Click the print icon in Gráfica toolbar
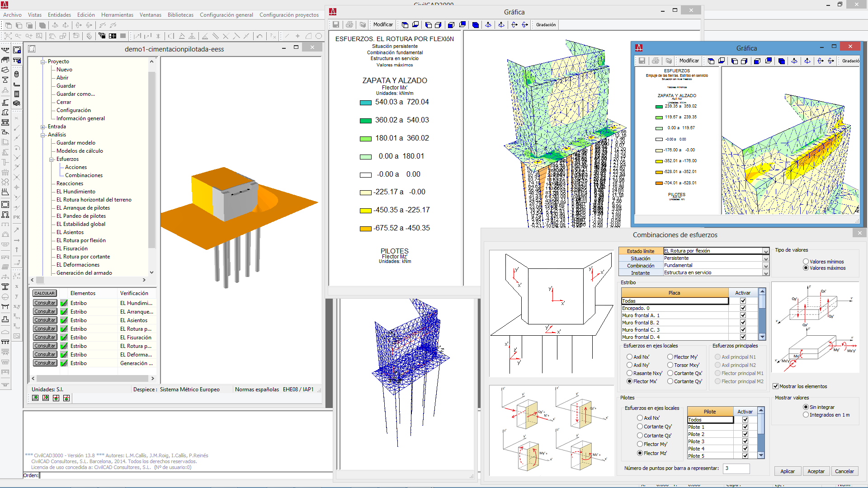The height and width of the screenshot is (488, 868). coord(349,25)
